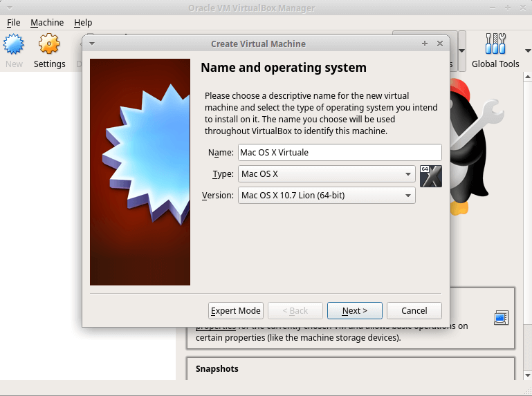Open Global Tools in the toolbar
Image resolution: width=532 pixels, height=396 pixels.
tap(495, 50)
